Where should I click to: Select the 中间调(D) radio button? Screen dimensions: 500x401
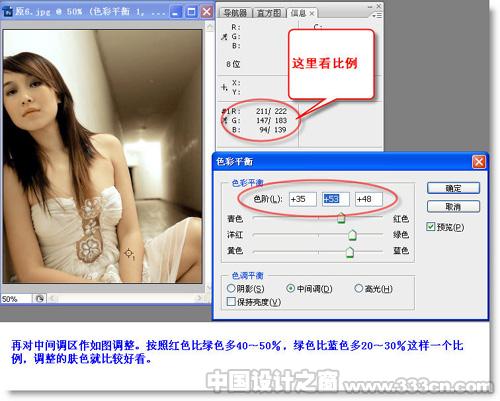(291, 288)
